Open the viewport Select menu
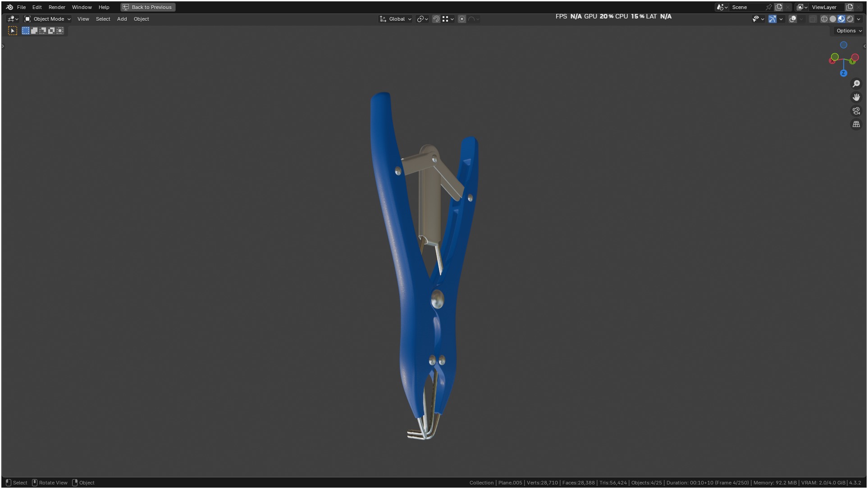The image size is (868, 489). 103,19
